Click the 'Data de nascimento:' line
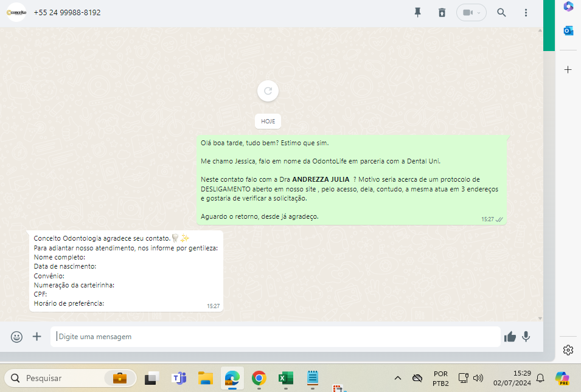The width and height of the screenshot is (581, 392). tap(65, 267)
